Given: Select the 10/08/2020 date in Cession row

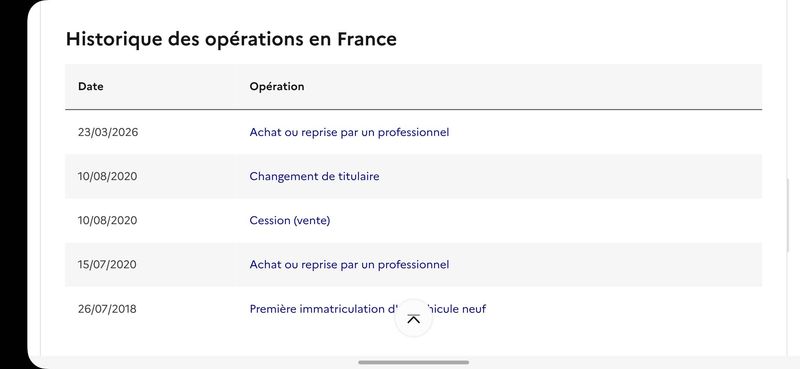Looking at the screenshot, I should pos(108,220).
